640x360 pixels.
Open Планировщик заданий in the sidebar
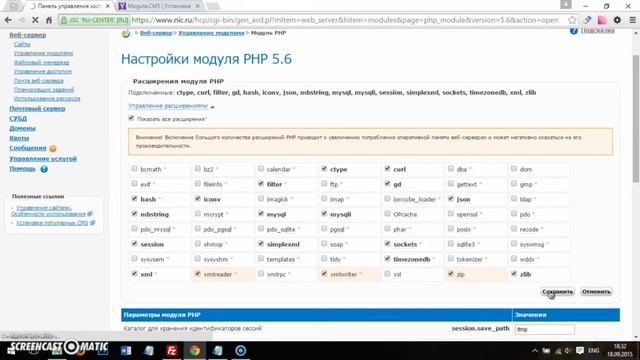pyautogui.click(x=44, y=90)
